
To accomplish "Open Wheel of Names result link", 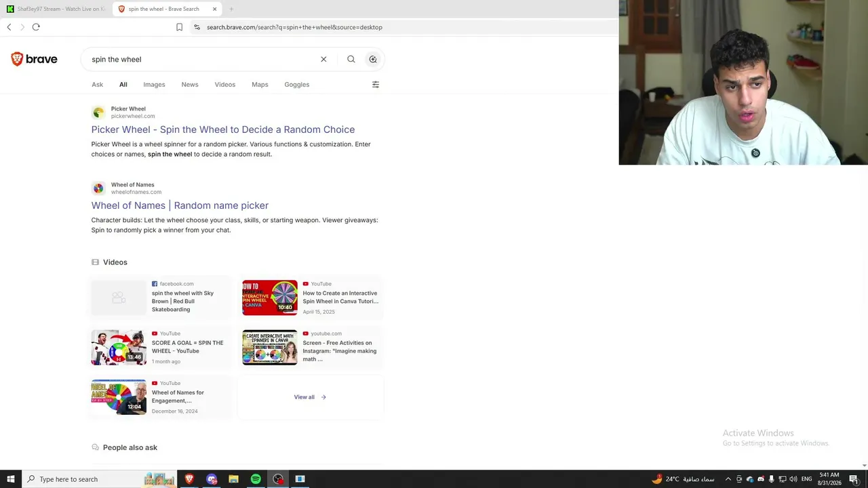I will click(180, 205).
